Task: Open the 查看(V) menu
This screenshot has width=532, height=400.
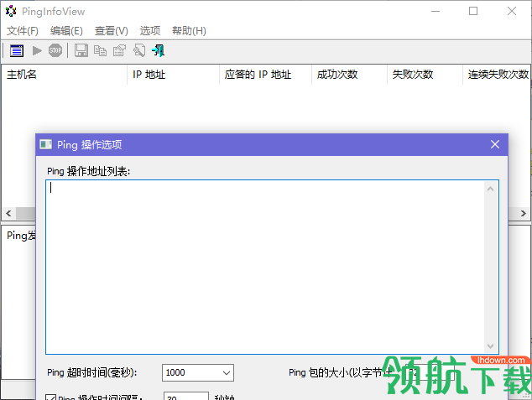Action: (112, 31)
